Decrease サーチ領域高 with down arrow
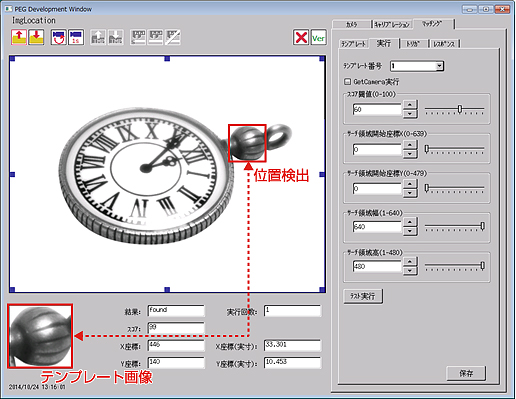 [410, 271]
